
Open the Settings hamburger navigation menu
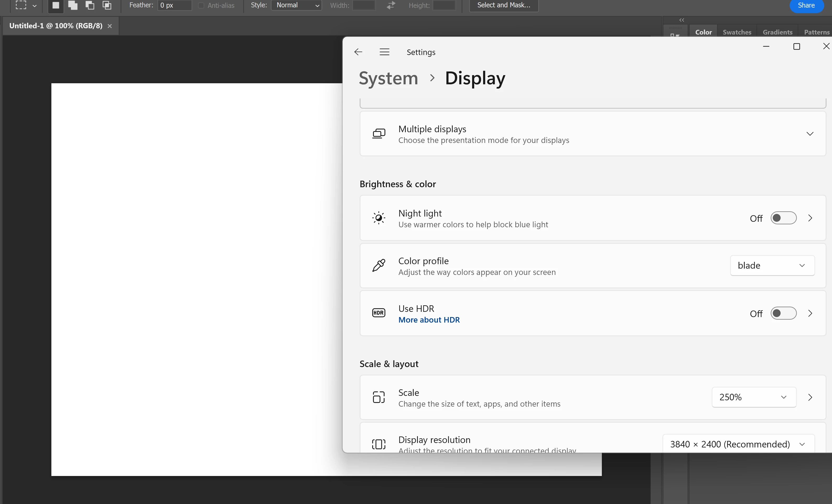pyautogui.click(x=384, y=52)
